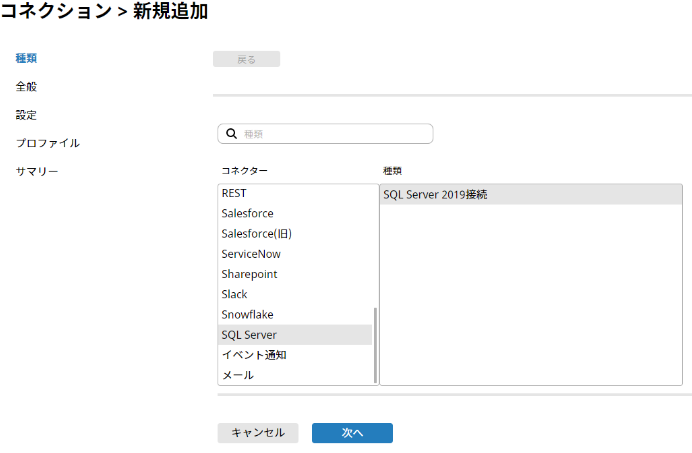Click the magnifier icon in search box
The image size is (692, 453).
[x=231, y=134]
